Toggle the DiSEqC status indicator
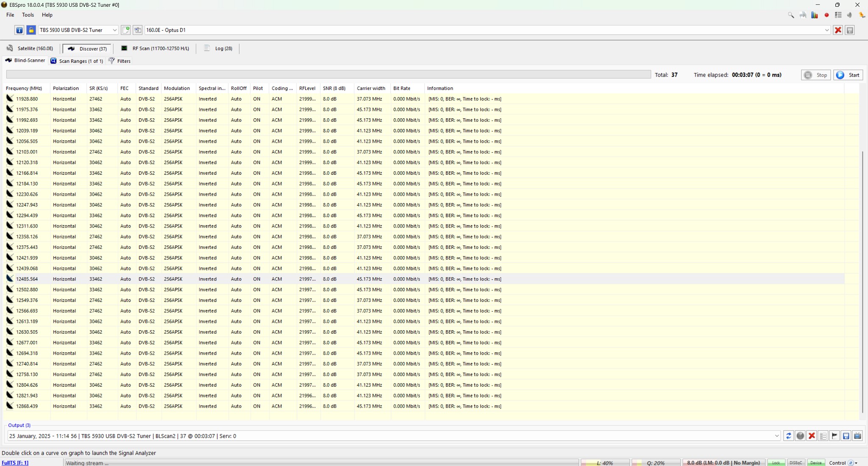 pos(796,463)
